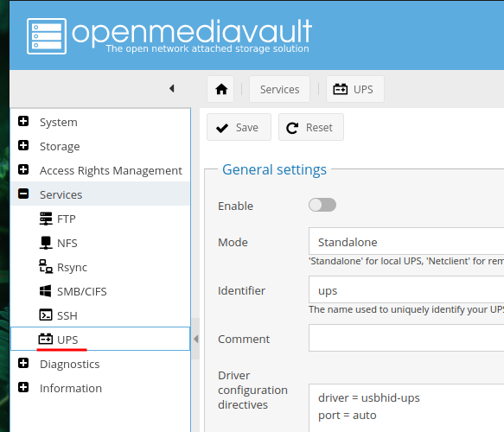Click the FTP server icon in tree
504x432 pixels.
[x=46, y=219]
